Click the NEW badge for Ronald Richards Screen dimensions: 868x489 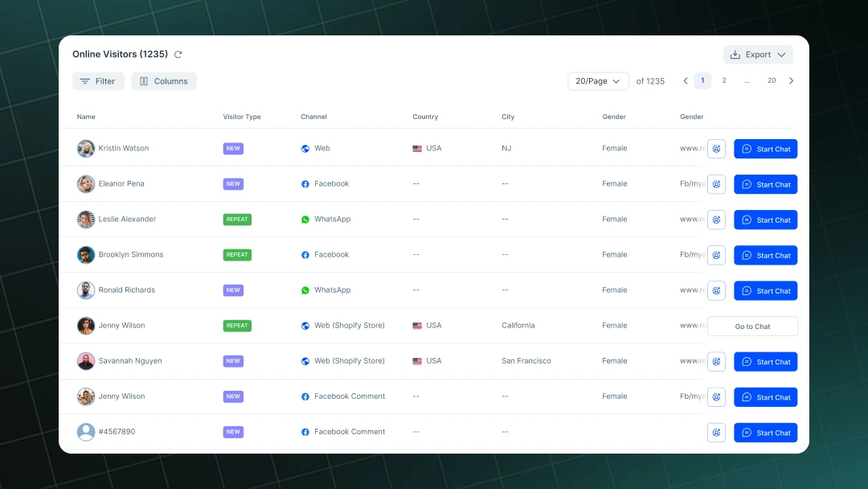tap(233, 290)
